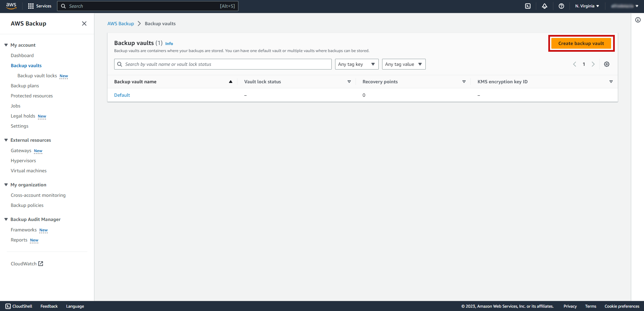Open table preferences gear icon

click(607, 64)
